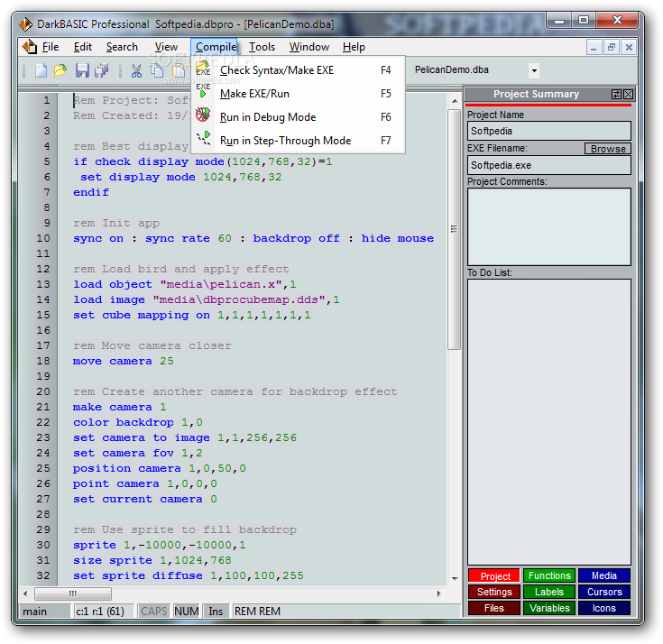Toggle Project Summary panel dock icon
Image resolution: width=663 pixels, height=644 pixels.
click(x=616, y=94)
